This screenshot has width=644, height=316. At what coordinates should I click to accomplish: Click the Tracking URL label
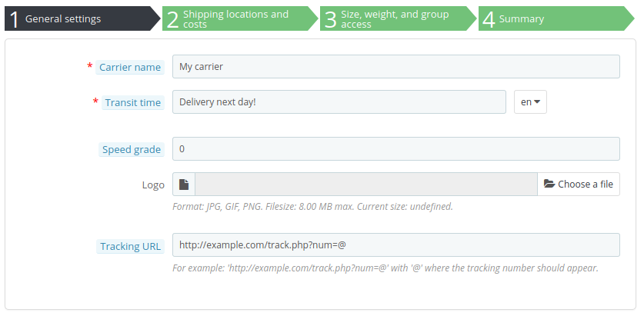(x=131, y=246)
